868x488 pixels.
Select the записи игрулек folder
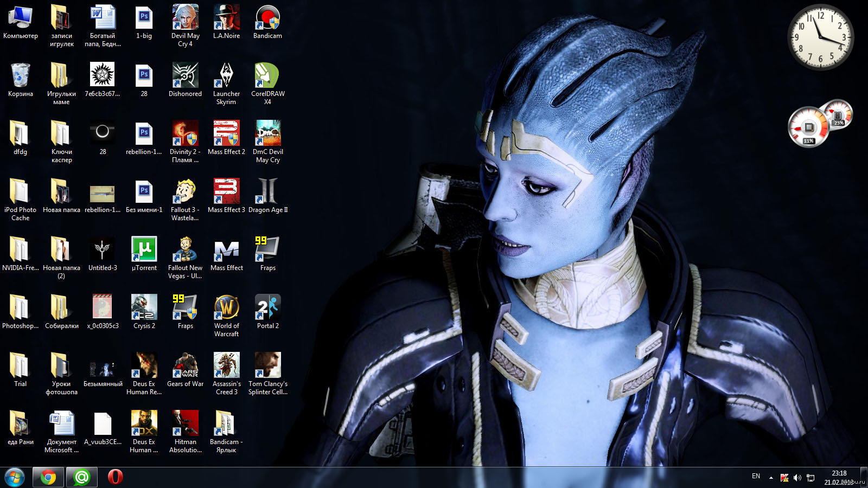[62, 25]
